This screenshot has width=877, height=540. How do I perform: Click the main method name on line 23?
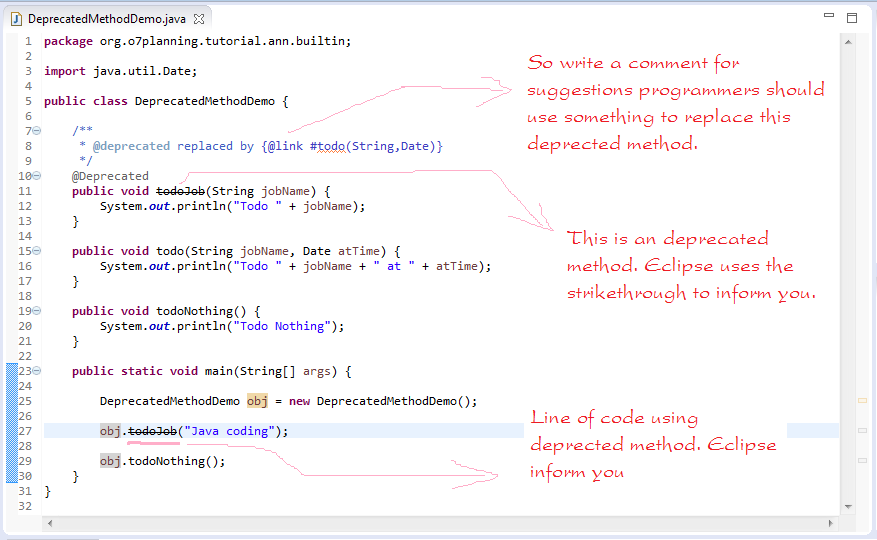(219, 371)
